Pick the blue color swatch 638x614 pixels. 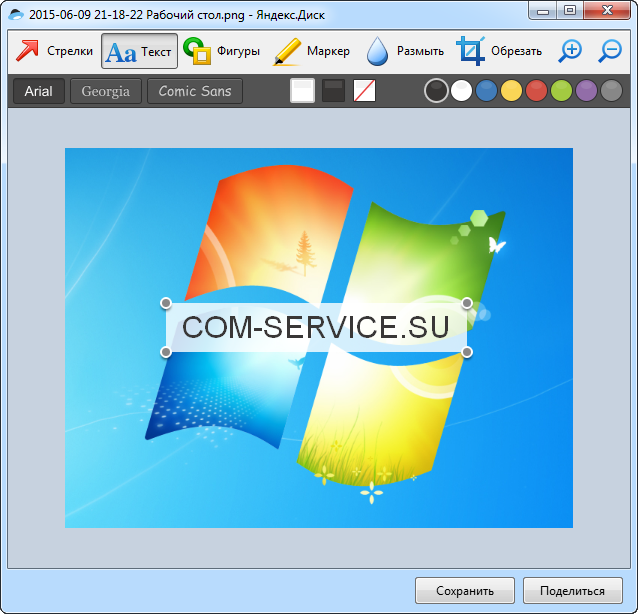(x=486, y=90)
